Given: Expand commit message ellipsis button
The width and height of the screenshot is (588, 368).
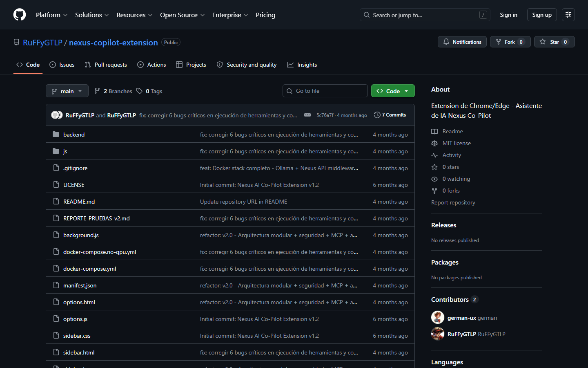Looking at the screenshot, I should tap(307, 115).
